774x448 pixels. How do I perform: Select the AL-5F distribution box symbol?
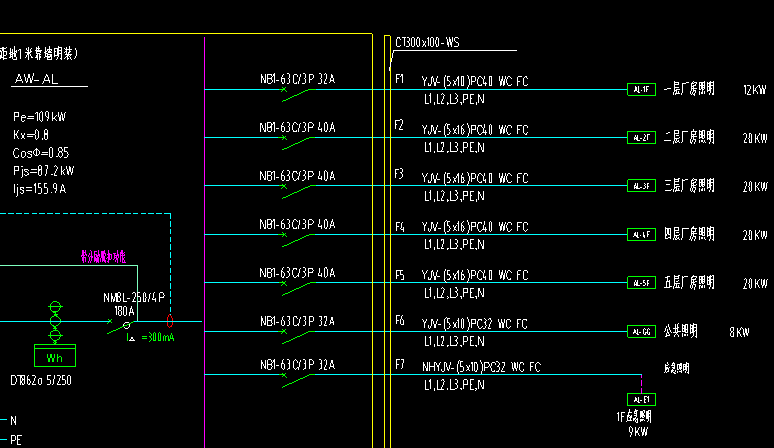coord(641,283)
